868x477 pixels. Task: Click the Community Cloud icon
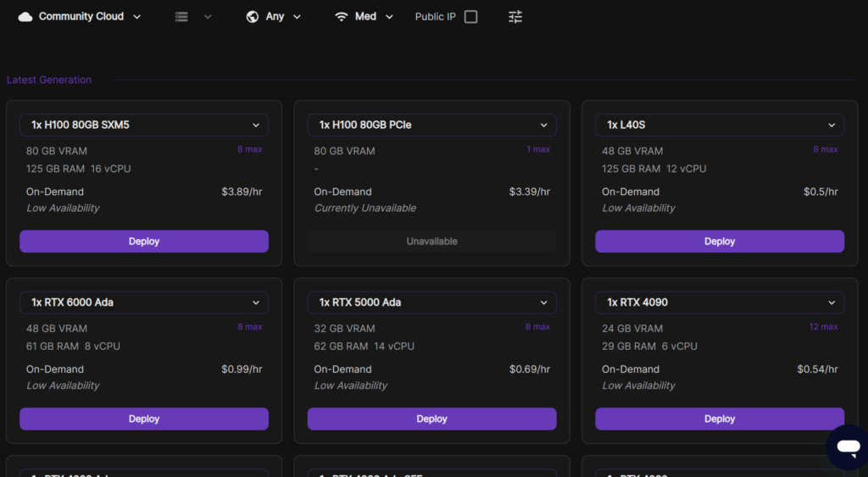25,17
